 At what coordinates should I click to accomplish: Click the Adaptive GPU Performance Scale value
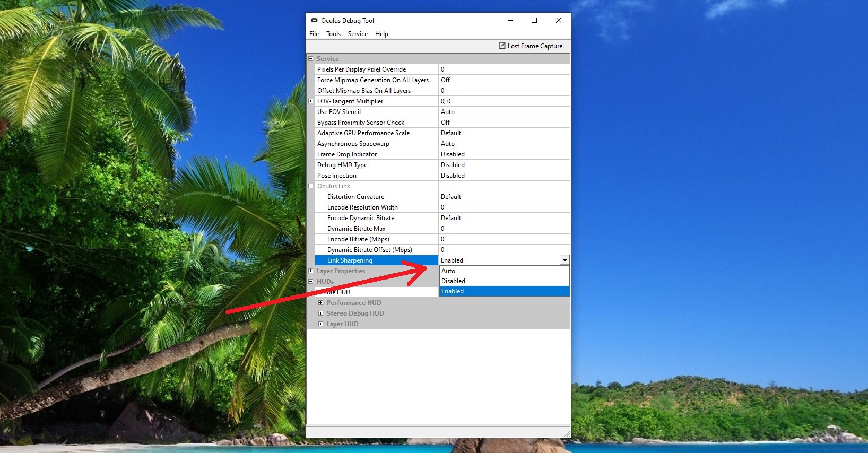[504, 133]
